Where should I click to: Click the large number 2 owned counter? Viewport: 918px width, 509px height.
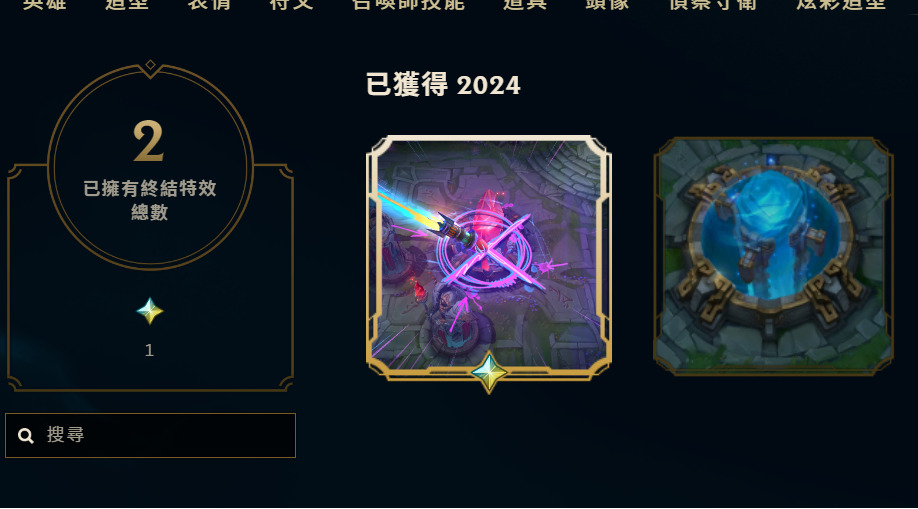pos(149,141)
